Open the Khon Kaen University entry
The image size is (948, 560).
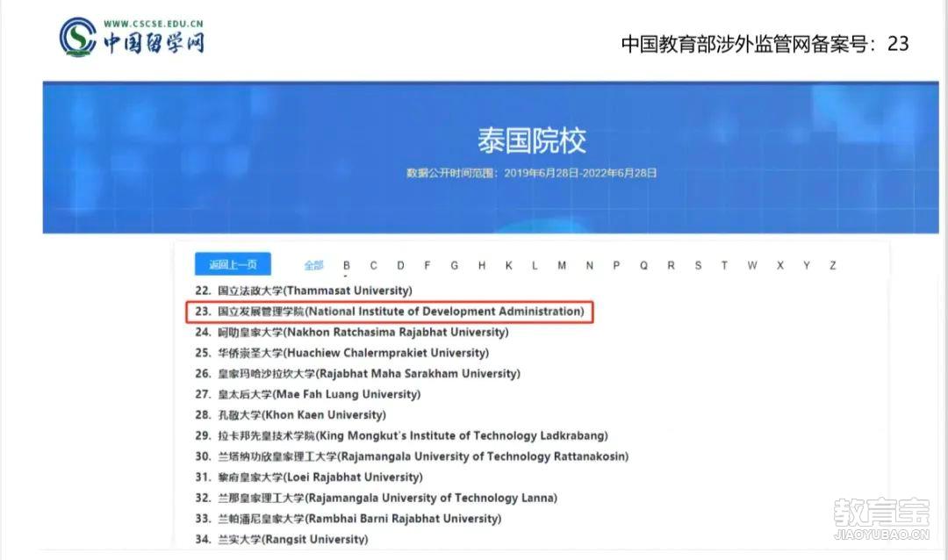(291, 415)
